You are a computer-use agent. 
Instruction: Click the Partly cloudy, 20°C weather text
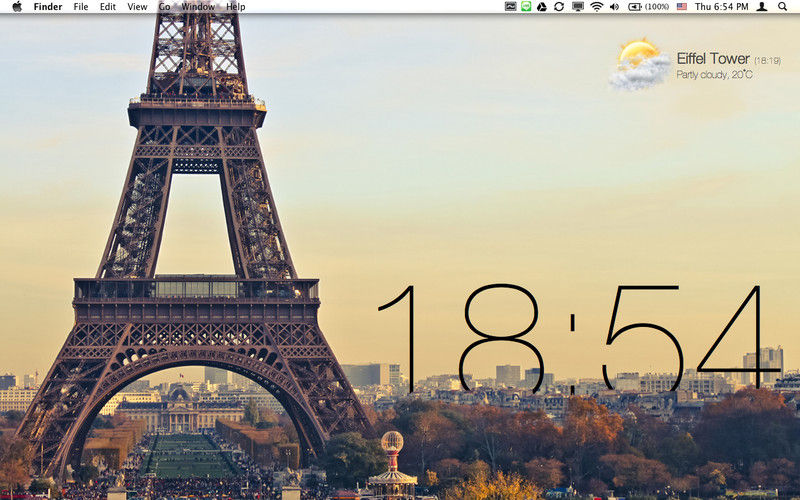(714, 74)
